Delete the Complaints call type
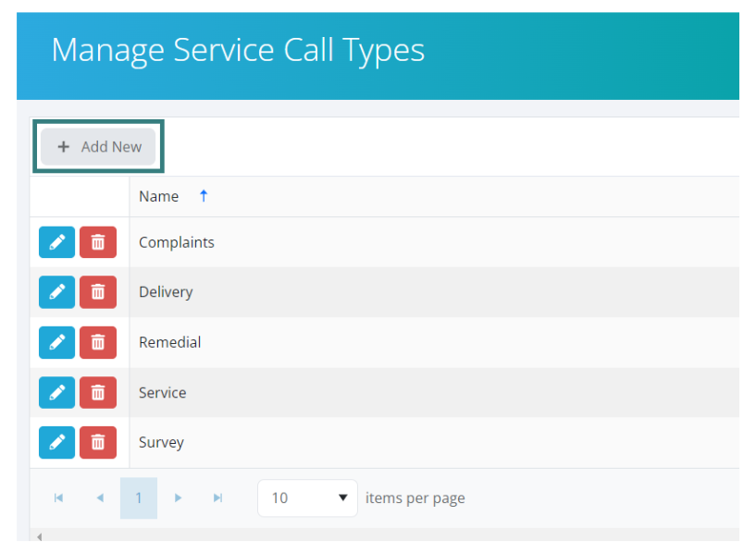The height and width of the screenshot is (553, 756). click(x=98, y=242)
